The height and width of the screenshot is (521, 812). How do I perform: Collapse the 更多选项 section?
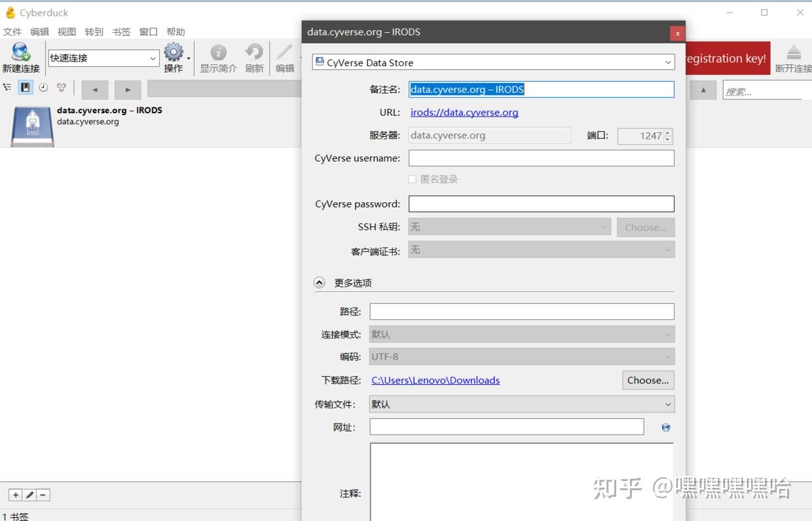click(x=320, y=282)
